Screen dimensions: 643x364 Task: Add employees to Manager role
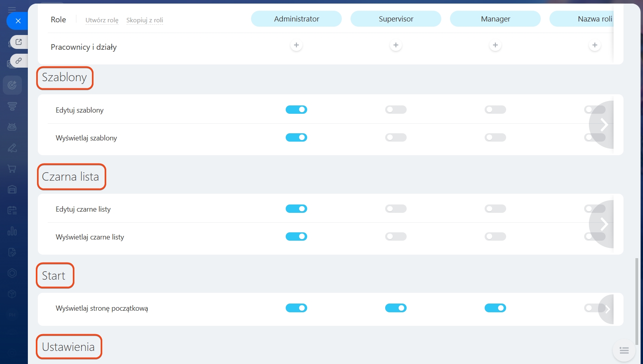(495, 45)
